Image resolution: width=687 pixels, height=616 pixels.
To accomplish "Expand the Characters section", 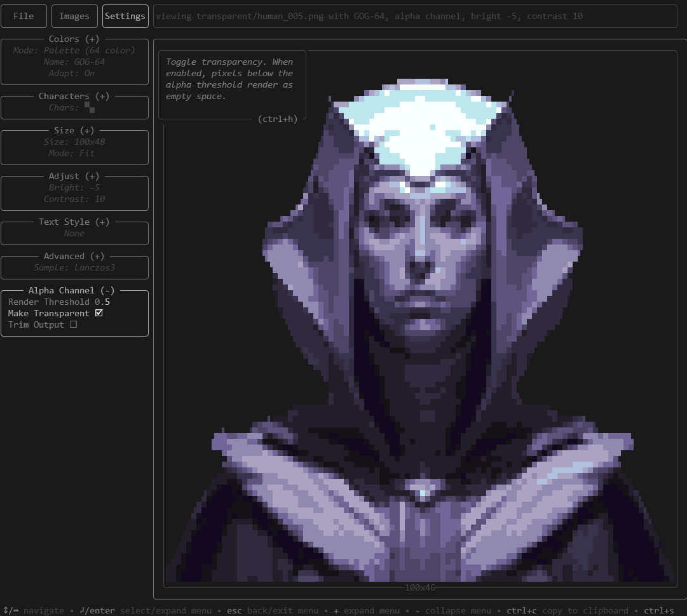I will tap(74, 96).
